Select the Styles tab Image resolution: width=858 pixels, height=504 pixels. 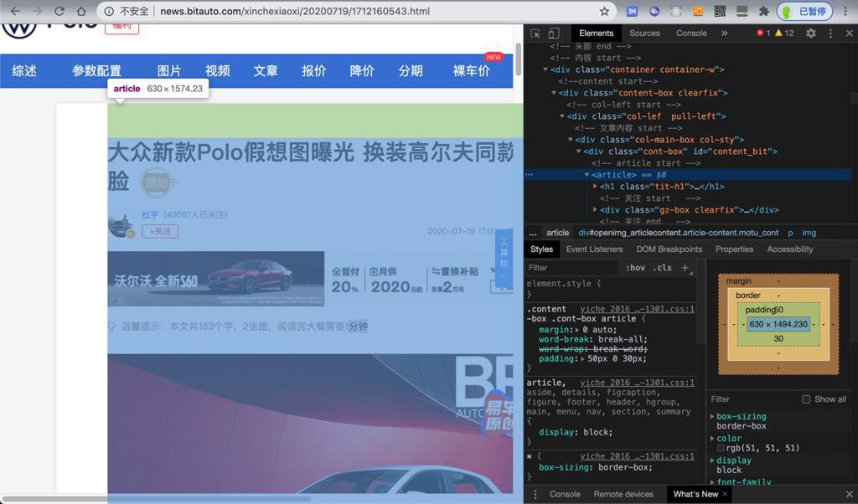(541, 249)
